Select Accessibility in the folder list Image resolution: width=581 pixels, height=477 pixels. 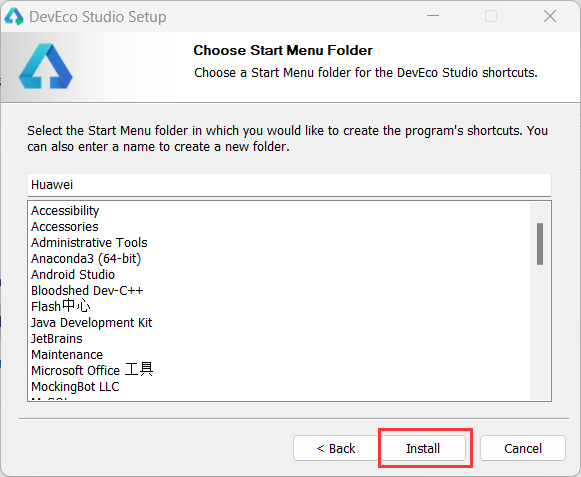[65, 211]
